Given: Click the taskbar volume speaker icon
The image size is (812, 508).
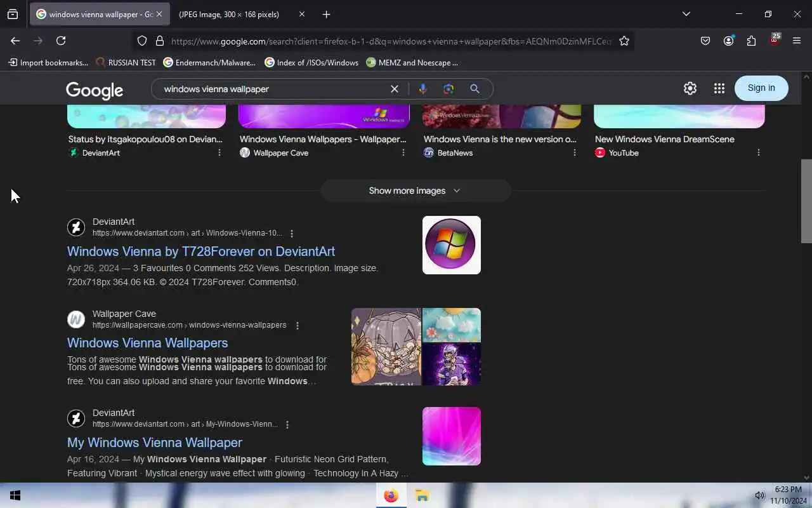Looking at the screenshot, I should [759, 495].
